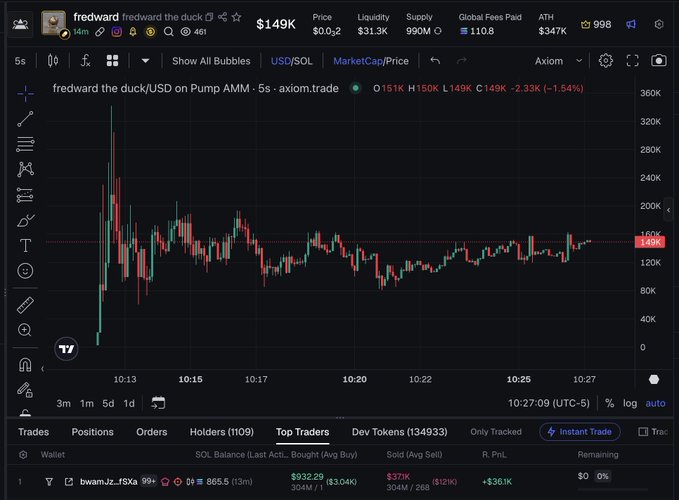Open the emoji icons tool
This screenshot has width=679, height=500.
pos(26,271)
